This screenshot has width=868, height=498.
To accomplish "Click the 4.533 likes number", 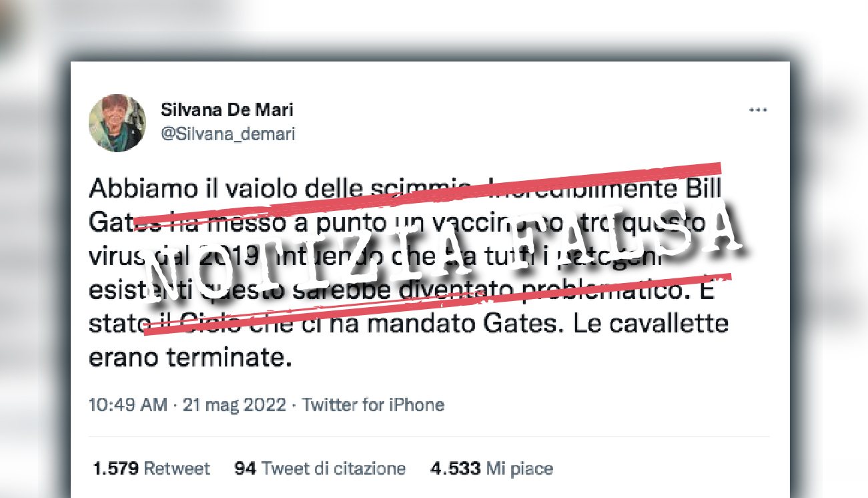I will click(x=455, y=469).
